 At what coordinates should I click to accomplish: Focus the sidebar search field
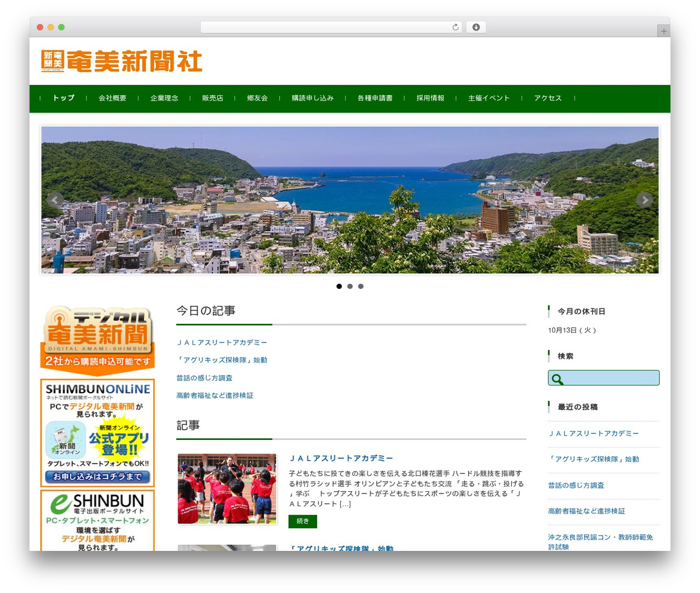pyautogui.click(x=604, y=378)
